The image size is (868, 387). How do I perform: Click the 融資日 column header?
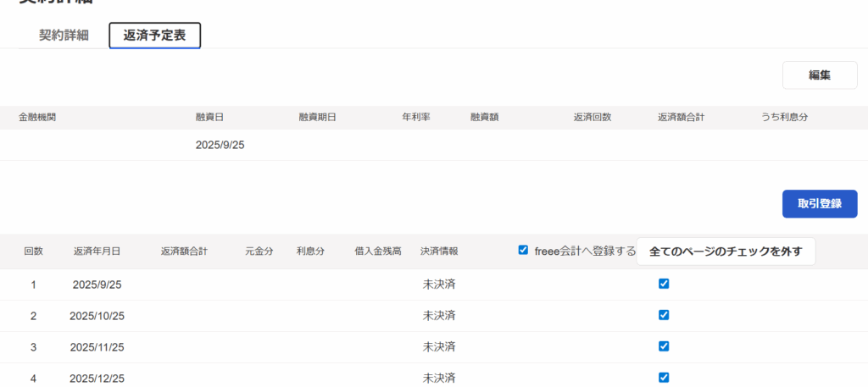coord(210,117)
